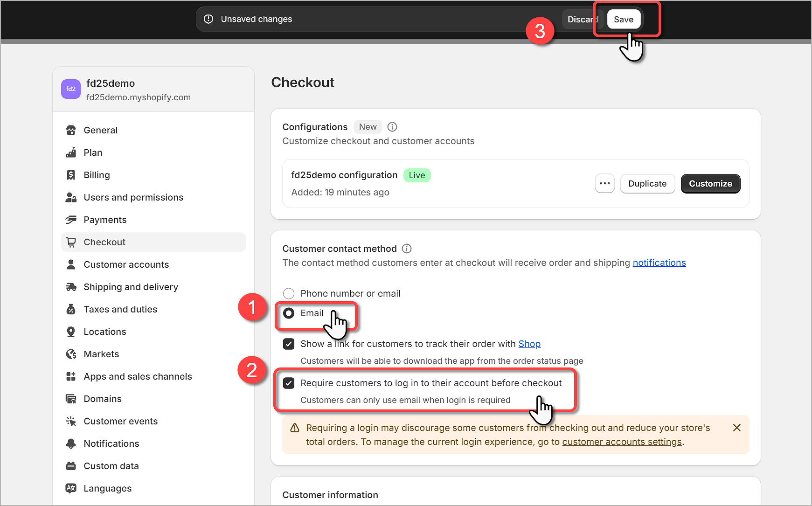Viewport: 812px width, 506px height.
Task: Click the Notifications bell icon
Action: [x=71, y=444]
